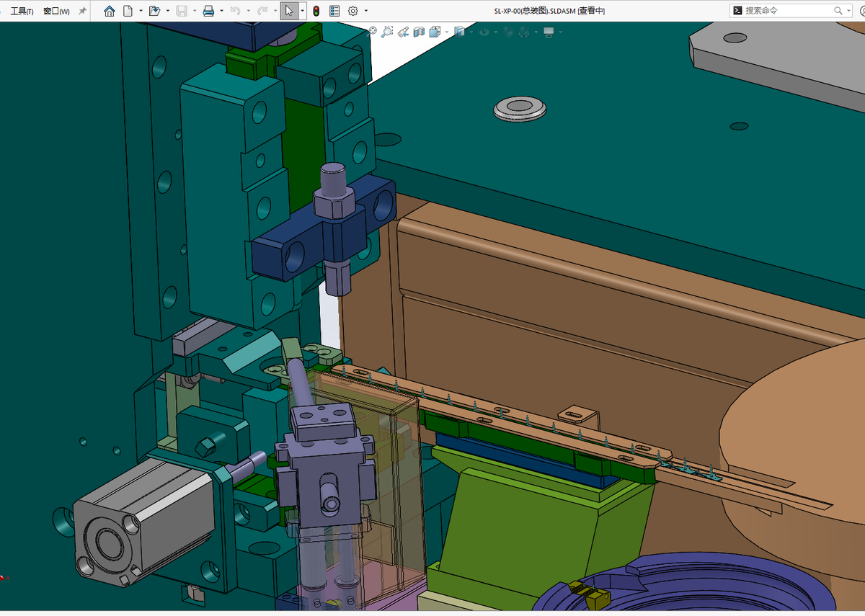Open the Display Style cube icon

pos(460,32)
